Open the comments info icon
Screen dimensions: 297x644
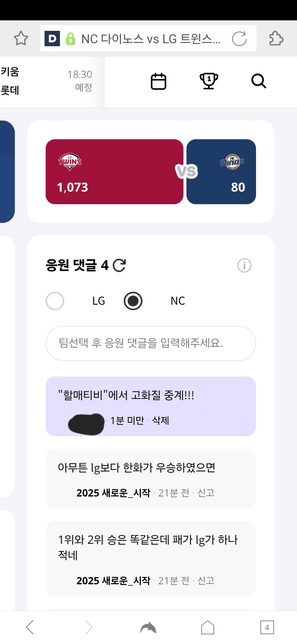click(244, 266)
